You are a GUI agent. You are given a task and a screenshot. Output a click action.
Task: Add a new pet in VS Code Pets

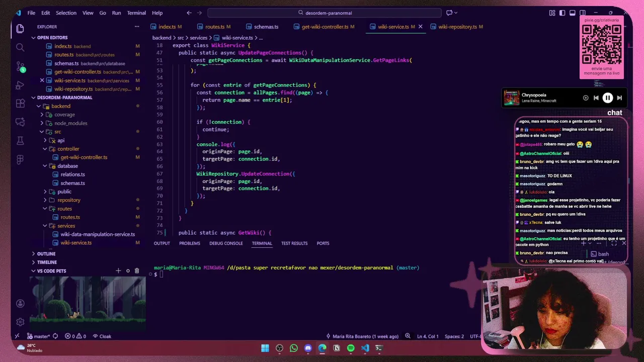coord(118,271)
